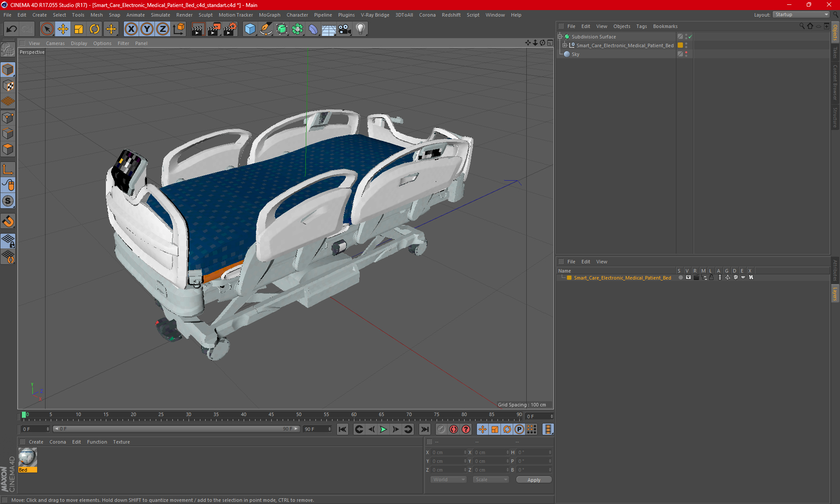Open the Array modeling objects icon

tap(297, 29)
